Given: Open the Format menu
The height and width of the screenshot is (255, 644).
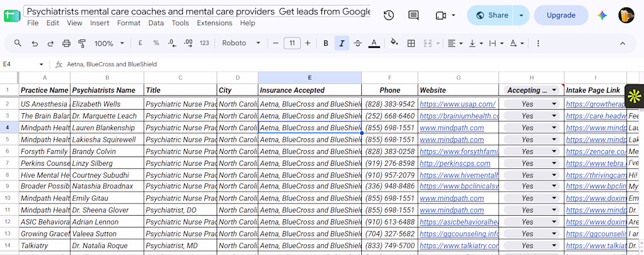Looking at the screenshot, I should click(129, 23).
